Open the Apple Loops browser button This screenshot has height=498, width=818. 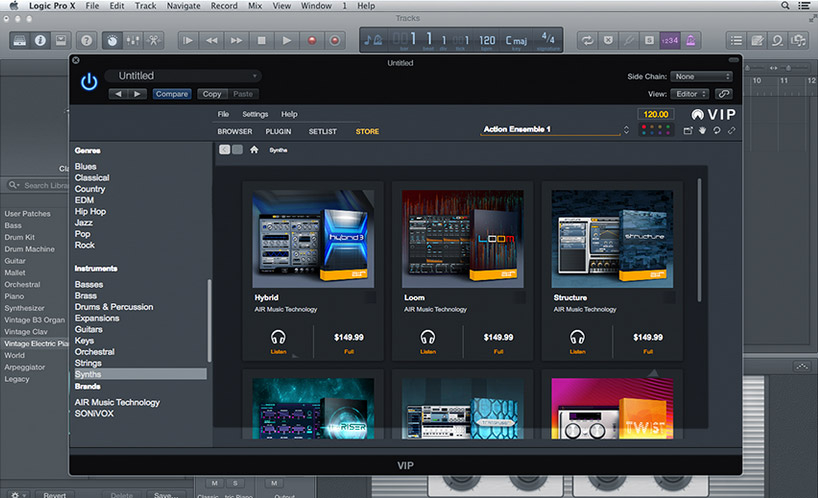pos(777,40)
